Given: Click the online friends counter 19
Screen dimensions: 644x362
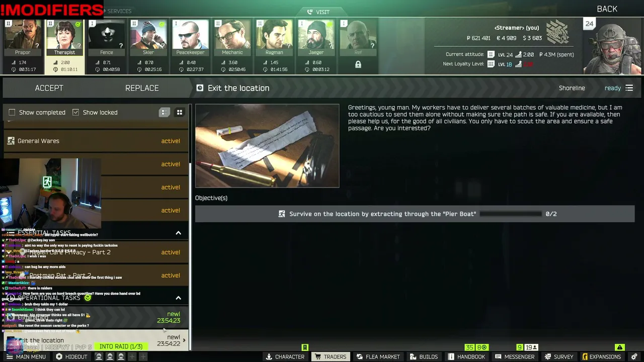Looking at the screenshot, I should pyautogui.click(x=532, y=347).
